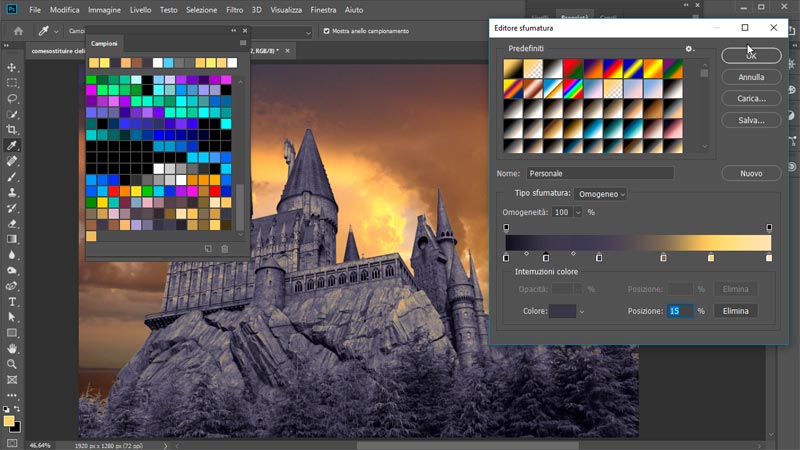Collapse the Campioni panel with double arrows
Screen dimensions: 800x450
click(x=234, y=31)
